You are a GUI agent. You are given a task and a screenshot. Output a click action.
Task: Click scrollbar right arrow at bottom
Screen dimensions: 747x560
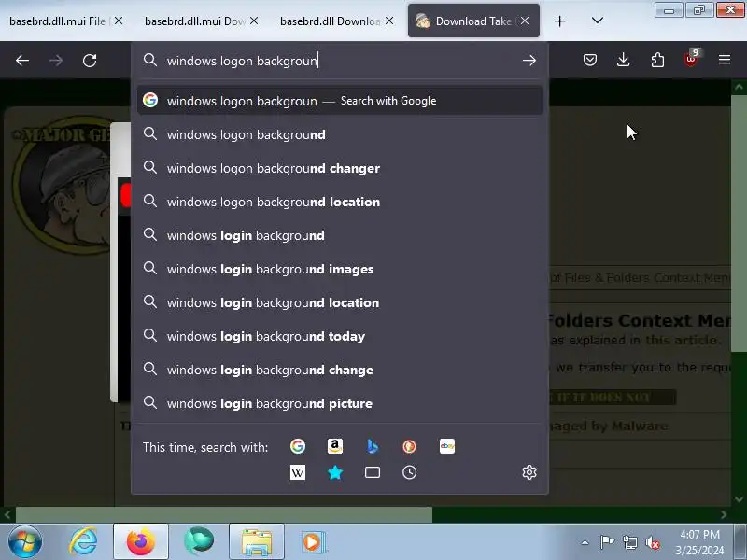click(x=725, y=515)
